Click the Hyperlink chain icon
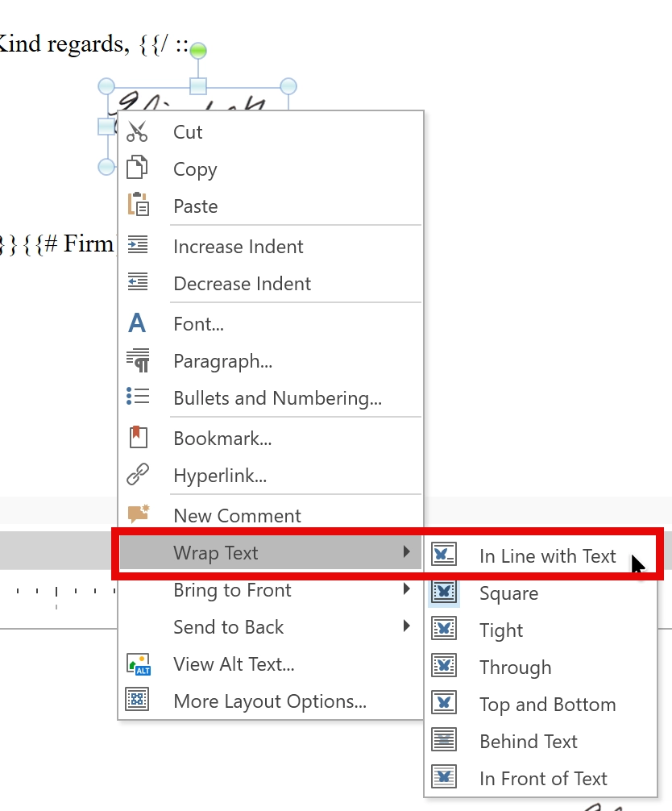This screenshot has width=672, height=811. pos(138,474)
